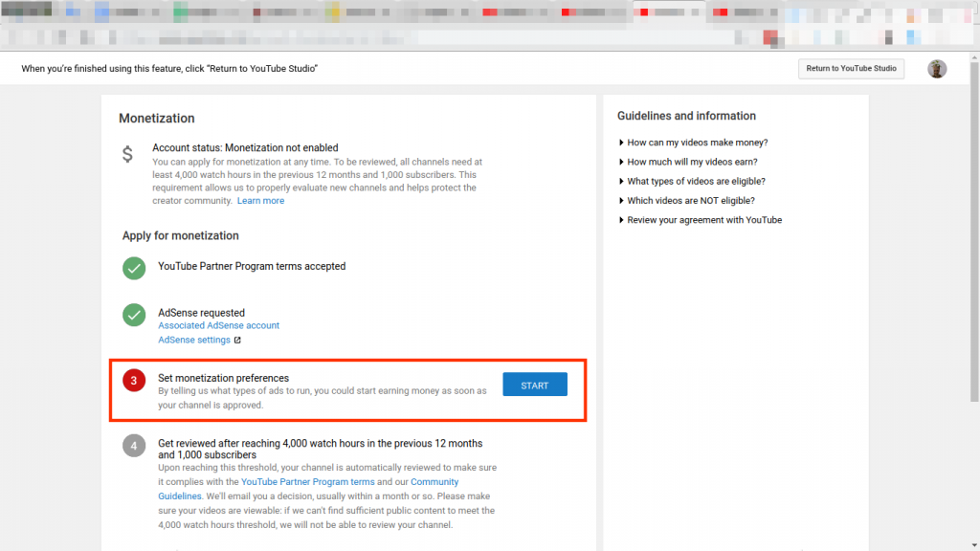Image resolution: width=980 pixels, height=551 pixels.
Task: Click the red step 3 circle
Action: (x=134, y=381)
